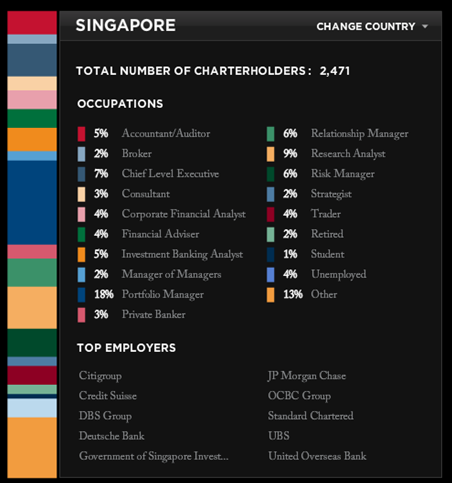Select the Research Analyst label

point(348,154)
